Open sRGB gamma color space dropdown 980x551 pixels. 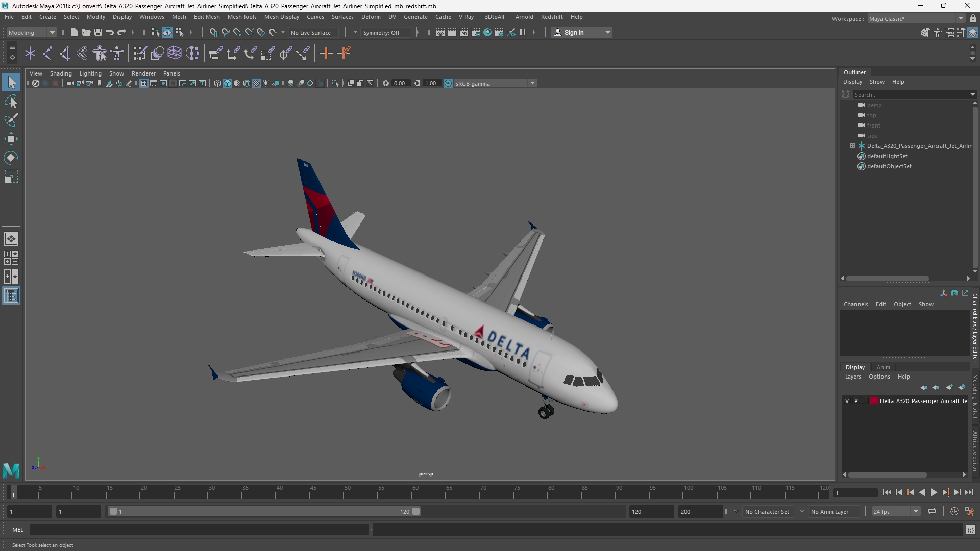(x=495, y=83)
